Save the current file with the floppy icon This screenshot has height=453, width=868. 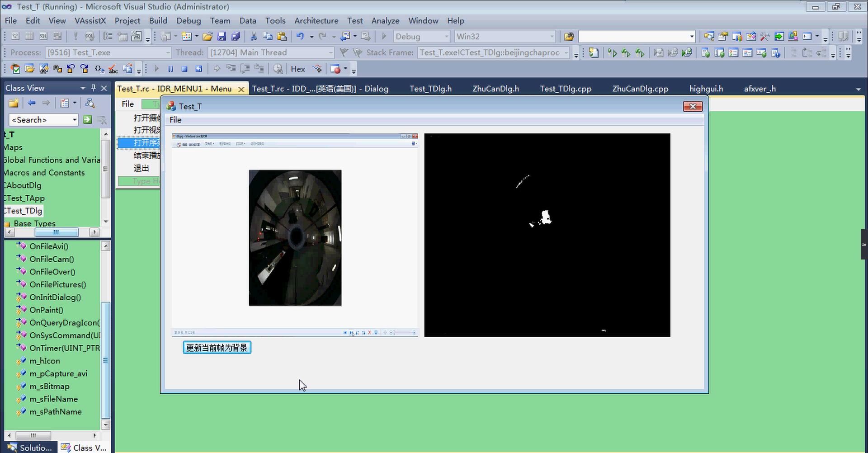coord(222,37)
